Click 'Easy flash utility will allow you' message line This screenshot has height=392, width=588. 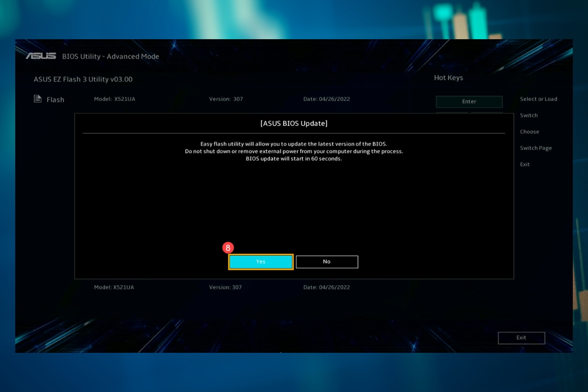tap(294, 144)
